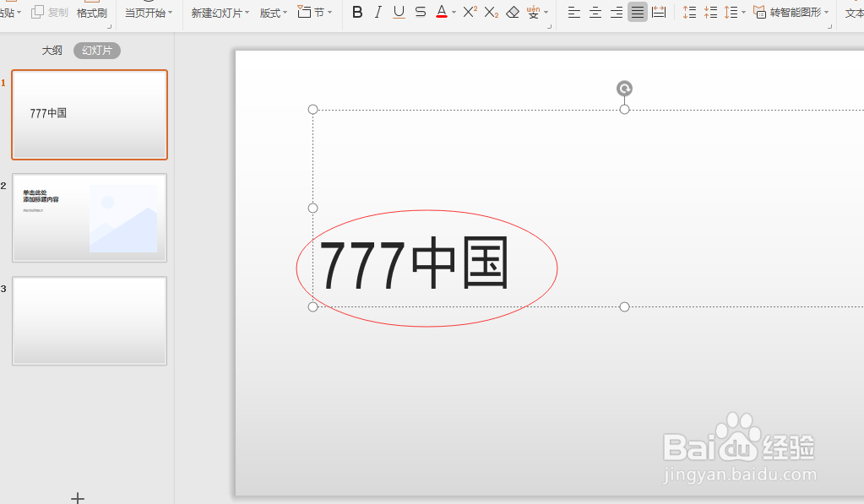The height and width of the screenshot is (504, 864).
Task: Apply superscript formatting
Action: coord(470,12)
